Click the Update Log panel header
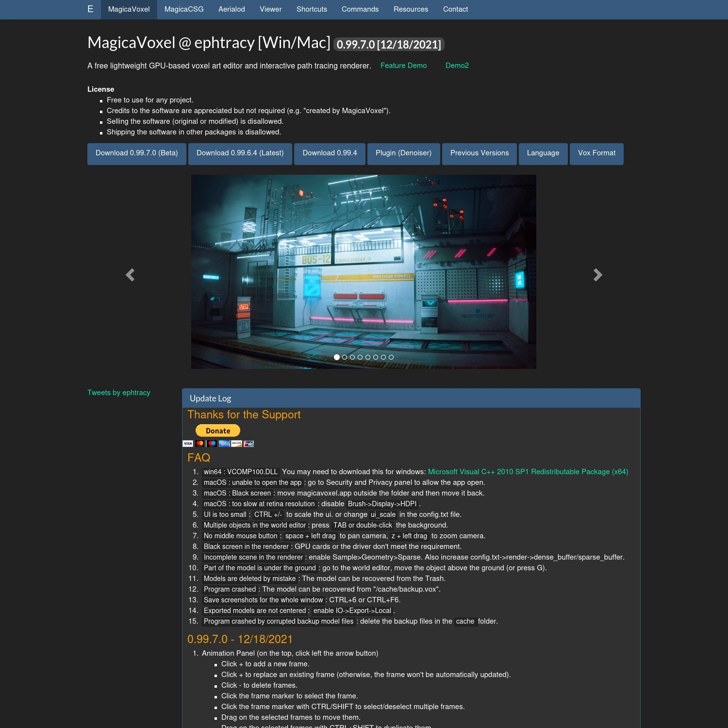 click(411, 398)
